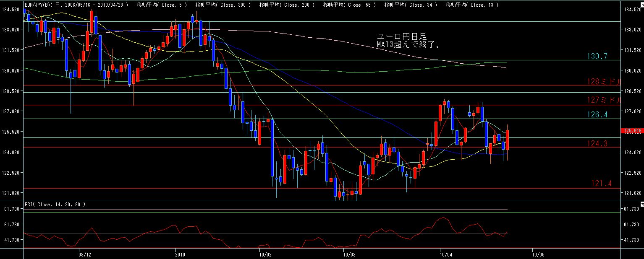Viewport: 644px width, 259px height.
Task: Click the 126.4 level label
Action: 597,114
